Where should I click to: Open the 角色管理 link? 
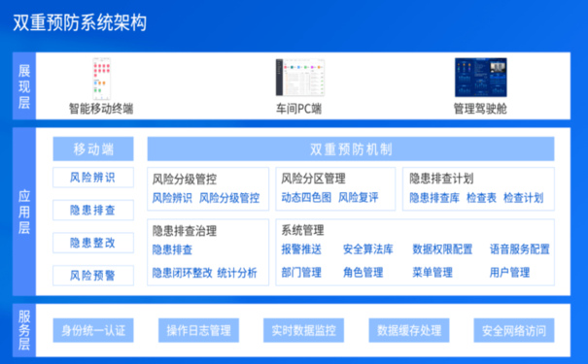pyautogui.click(x=363, y=272)
